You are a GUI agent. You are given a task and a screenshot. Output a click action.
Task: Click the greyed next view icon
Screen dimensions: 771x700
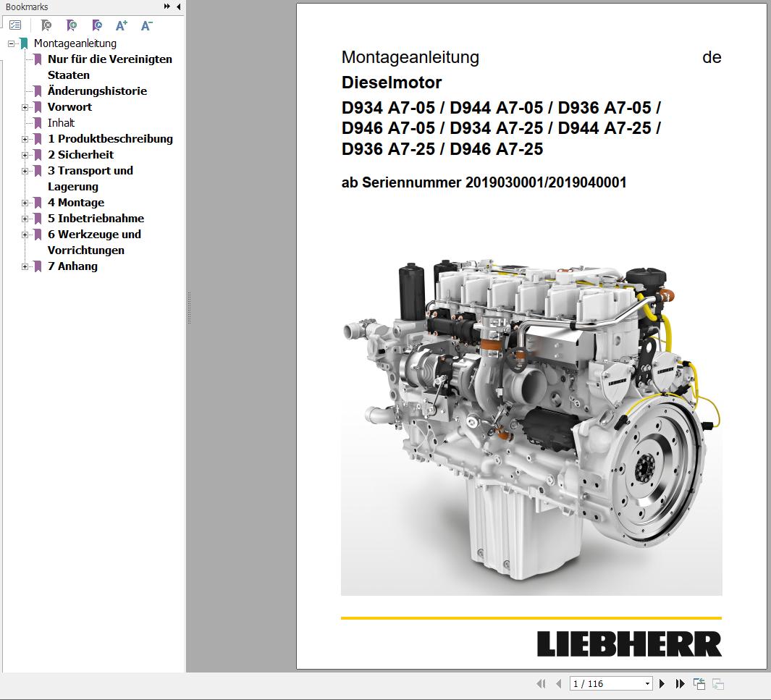click(x=718, y=683)
